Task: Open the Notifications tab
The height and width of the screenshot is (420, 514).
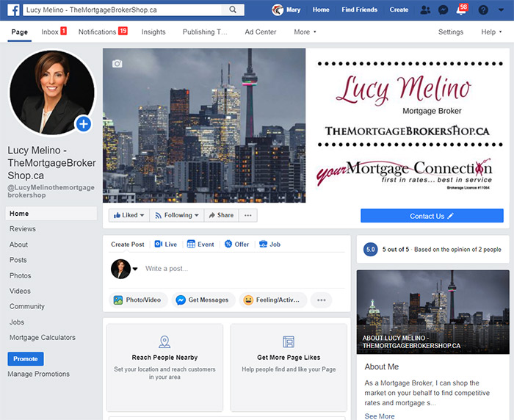Action: click(x=103, y=32)
